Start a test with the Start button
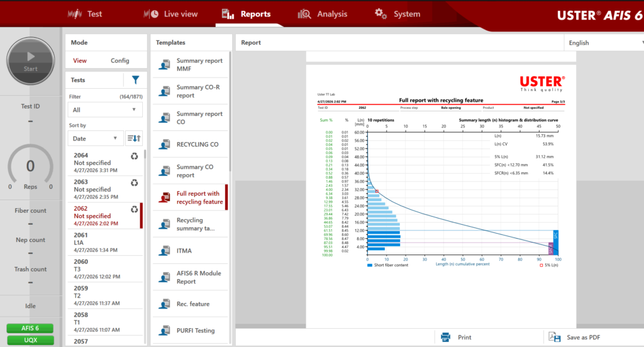The image size is (644, 347). (30, 61)
